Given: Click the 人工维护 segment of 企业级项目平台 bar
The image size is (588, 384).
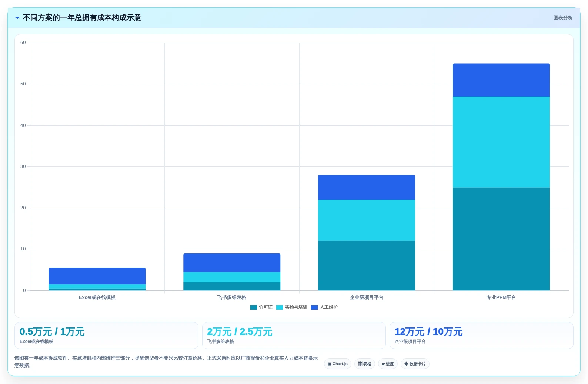Looking at the screenshot, I should [367, 188].
